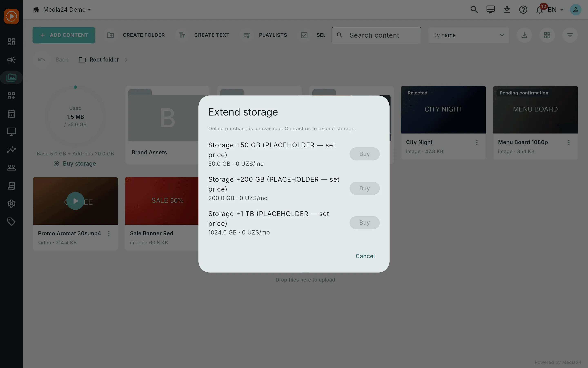588x368 pixels.
Task: Open the filter list icon
Action: click(570, 35)
